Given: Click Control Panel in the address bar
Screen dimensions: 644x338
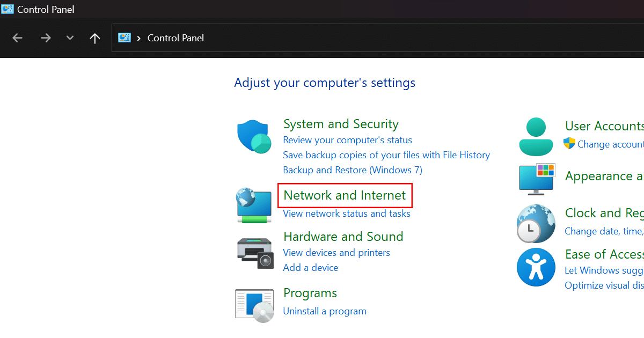Looking at the screenshot, I should tap(175, 38).
